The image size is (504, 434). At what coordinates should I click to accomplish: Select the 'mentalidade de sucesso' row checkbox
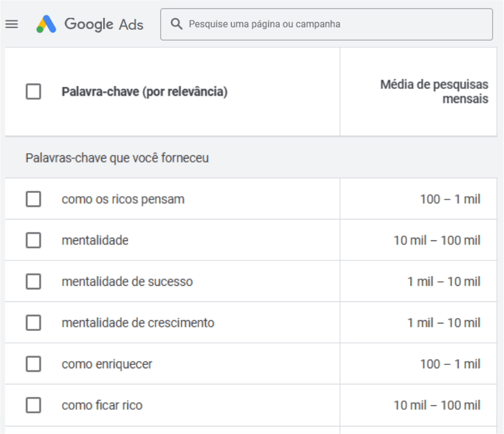33,281
